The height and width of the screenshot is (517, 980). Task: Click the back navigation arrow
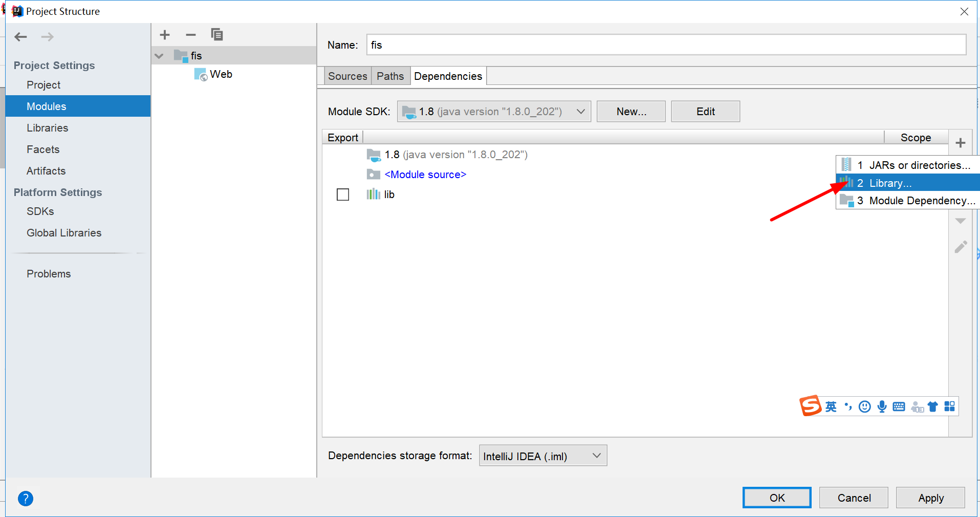(21, 37)
